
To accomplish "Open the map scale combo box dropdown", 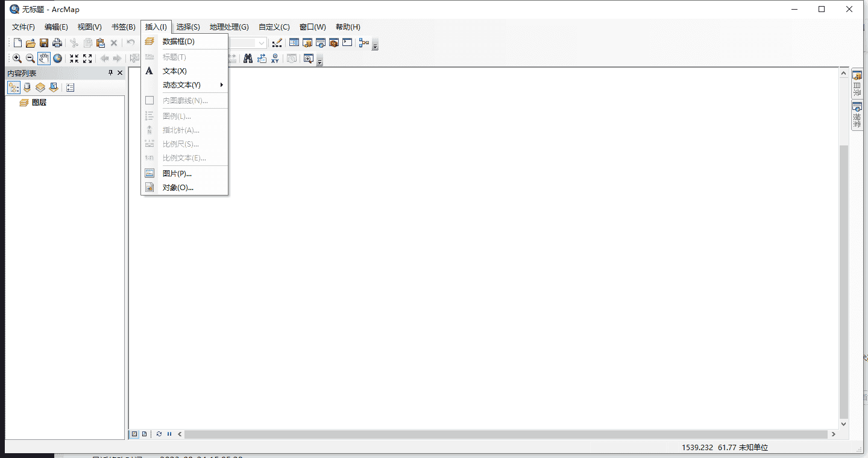I will 262,43.
